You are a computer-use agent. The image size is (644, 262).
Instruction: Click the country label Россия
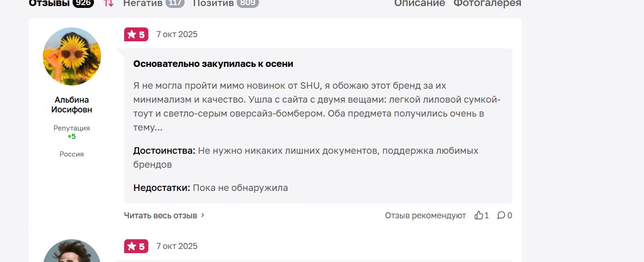click(72, 154)
